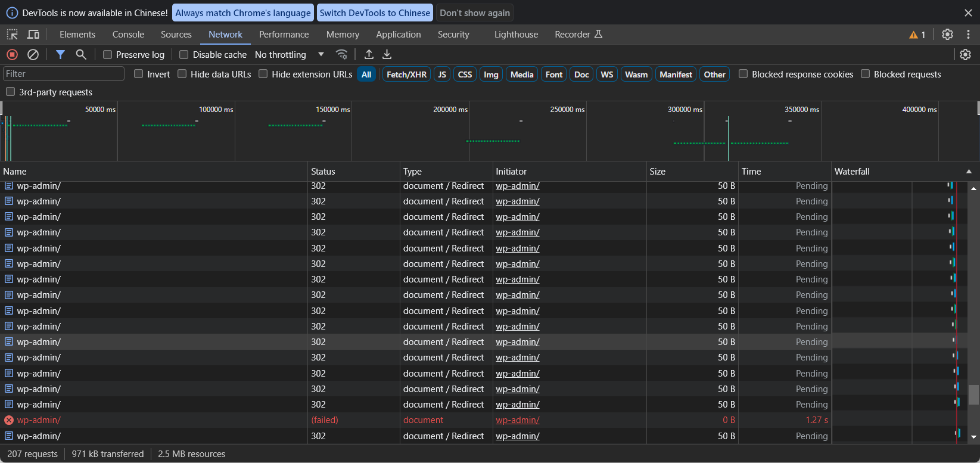Screen dimensions: 980x463
Task: Sort by the Size column header
Action: point(692,171)
